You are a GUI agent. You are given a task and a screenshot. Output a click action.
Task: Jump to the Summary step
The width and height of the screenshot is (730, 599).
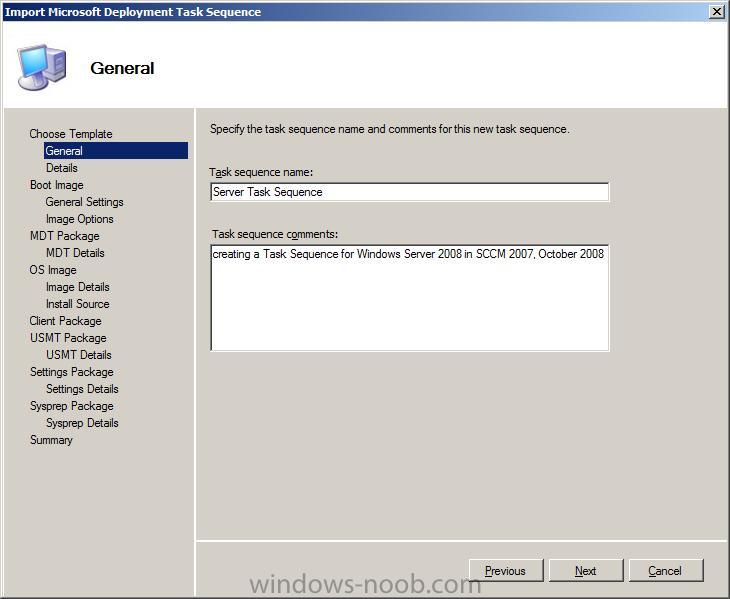51,440
